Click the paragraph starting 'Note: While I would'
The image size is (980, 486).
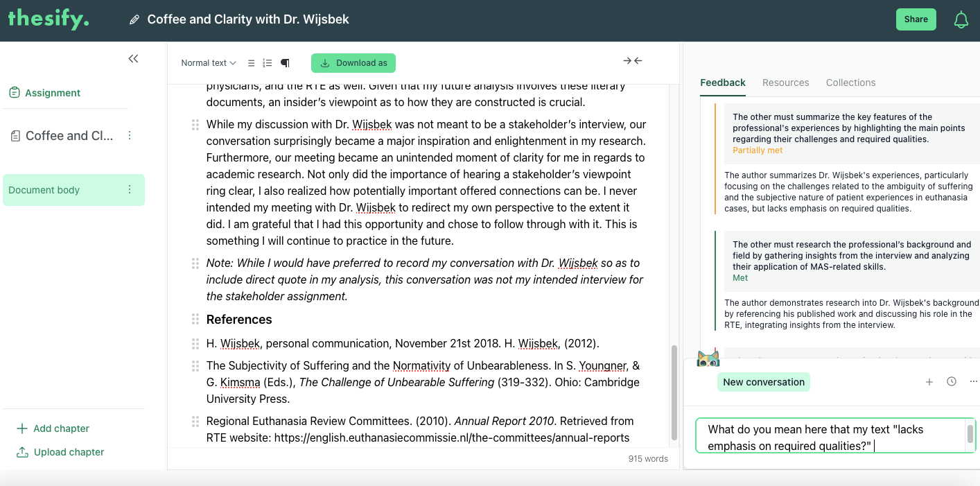coord(425,279)
